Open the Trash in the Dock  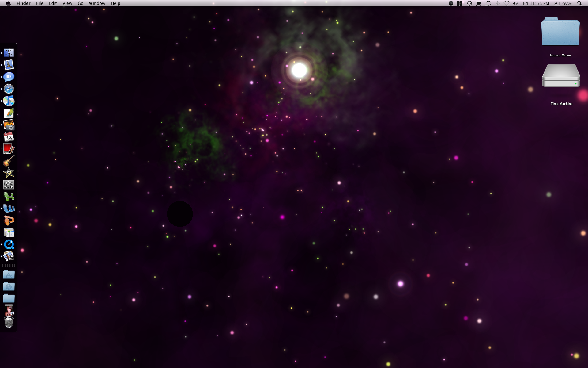[9, 322]
